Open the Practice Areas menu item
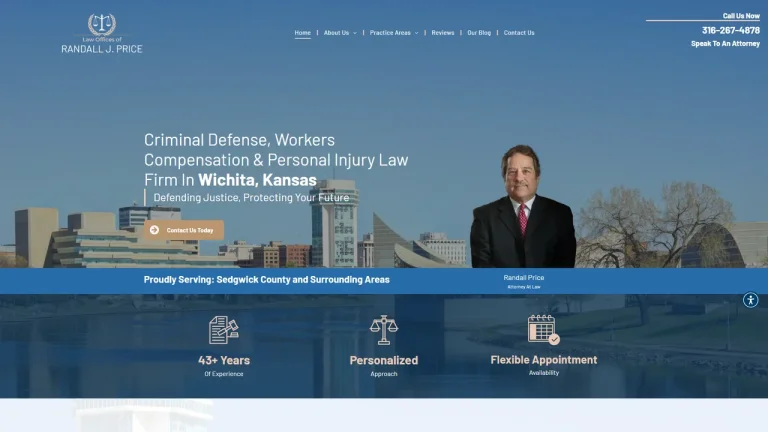 pos(390,33)
